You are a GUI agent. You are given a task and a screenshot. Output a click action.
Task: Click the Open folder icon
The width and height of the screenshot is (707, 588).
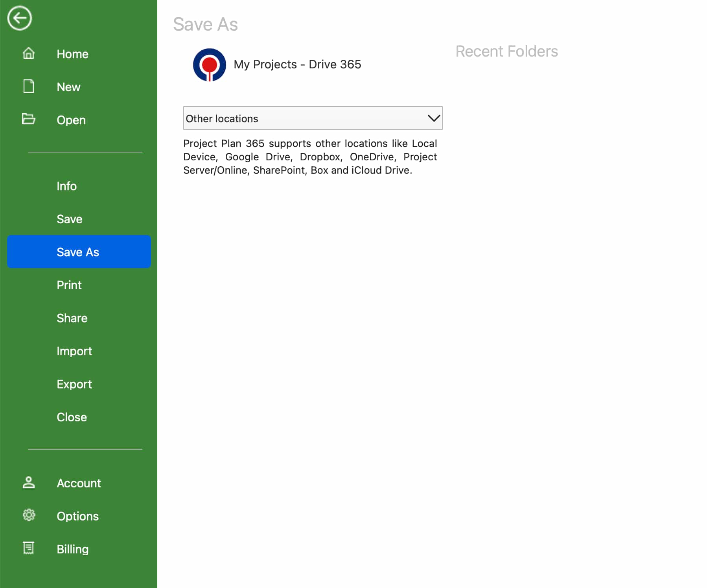click(29, 119)
